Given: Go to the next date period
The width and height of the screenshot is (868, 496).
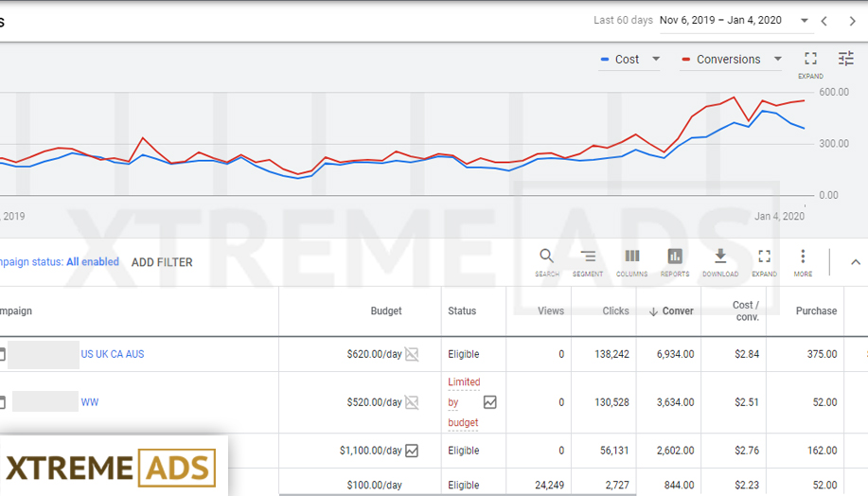Looking at the screenshot, I should (852, 21).
